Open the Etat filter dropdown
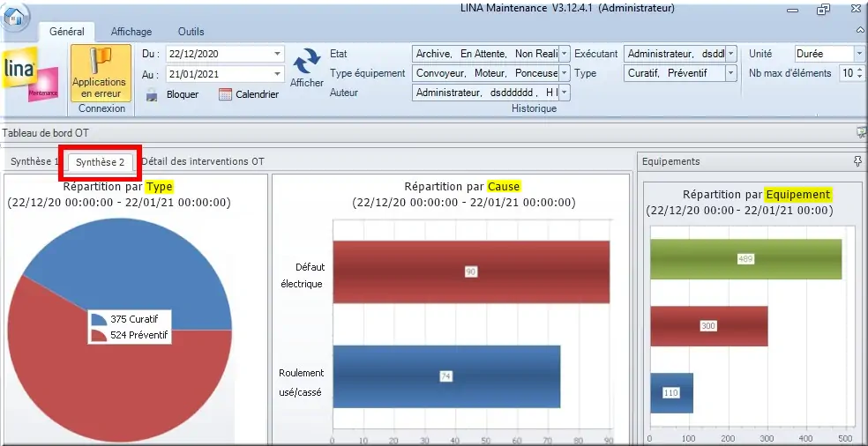 [564, 54]
